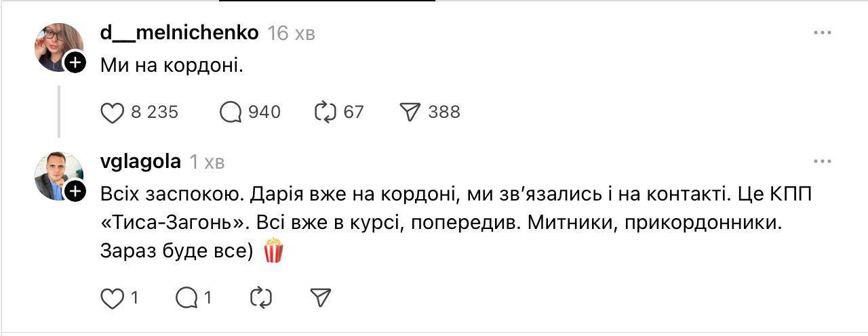Share the d__melnichenko post

(x=410, y=112)
